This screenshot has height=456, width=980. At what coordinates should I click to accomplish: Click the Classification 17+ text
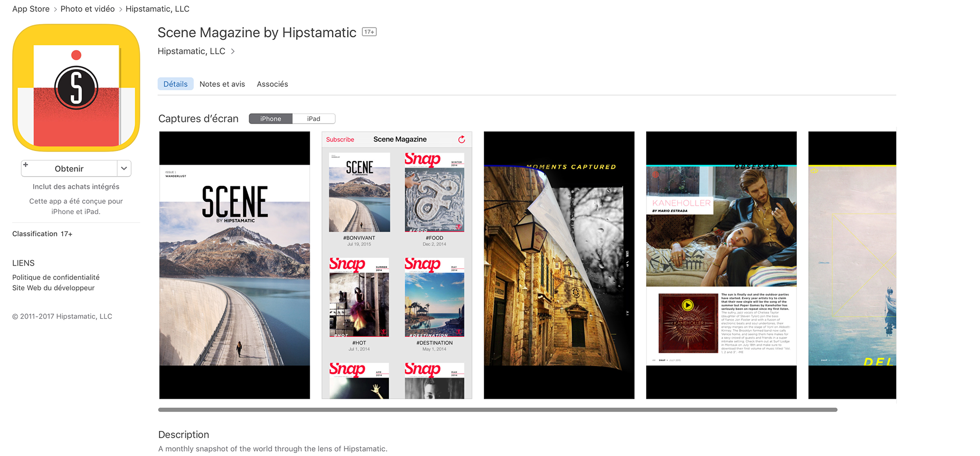(42, 234)
